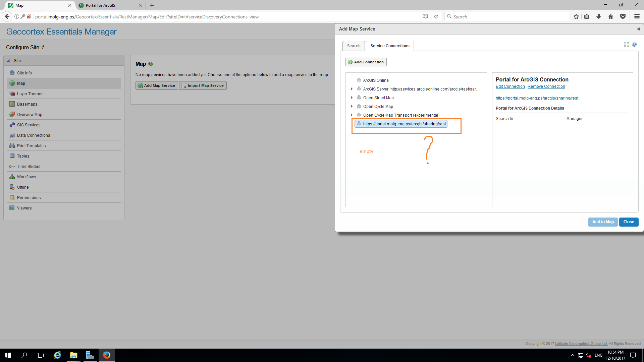Toggle the view layout icon in dialog

click(626, 44)
